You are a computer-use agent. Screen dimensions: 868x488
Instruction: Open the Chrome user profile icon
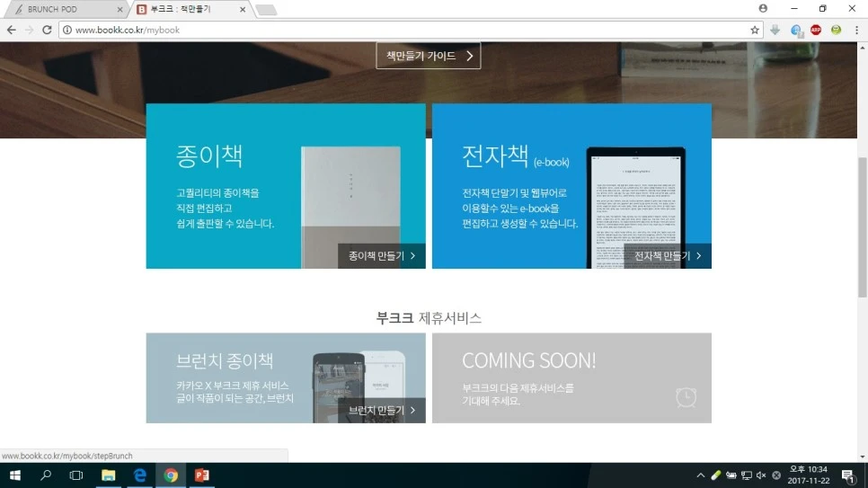tap(763, 8)
